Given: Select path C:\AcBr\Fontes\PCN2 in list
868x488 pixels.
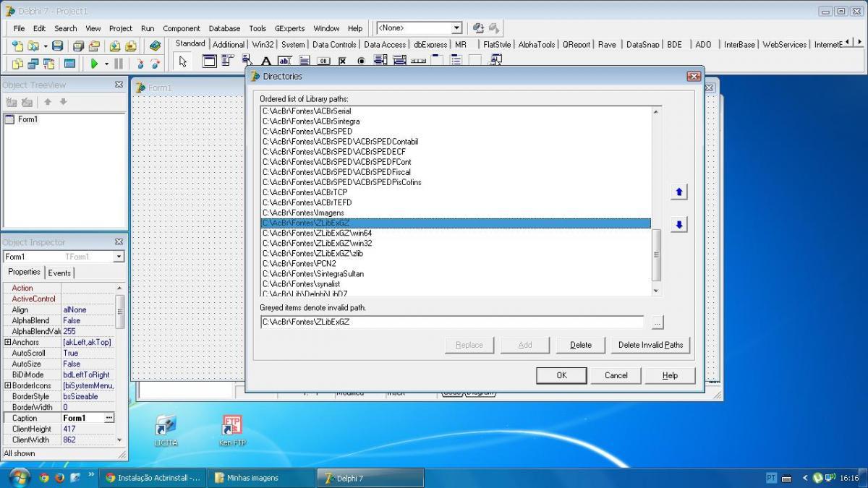Looking at the screenshot, I should [456, 264].
